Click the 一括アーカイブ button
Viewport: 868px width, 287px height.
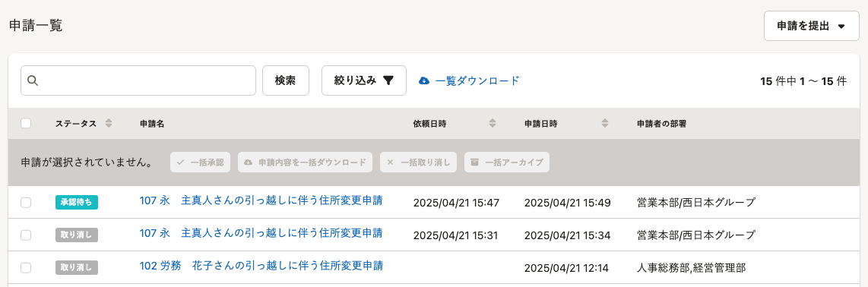click(507, 162)
